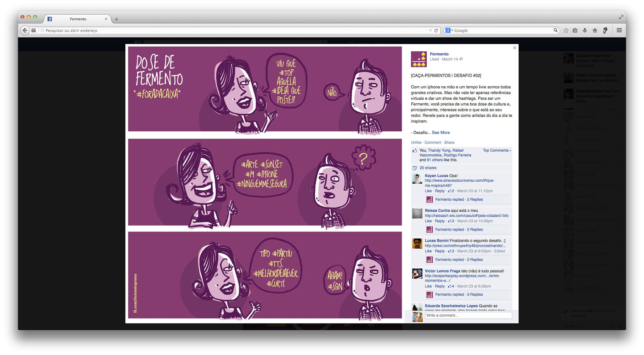Screen dimensions: 644x355
Task: Click Fermento avatar beside Kayan's replies
Action: [x=429, y=200]
